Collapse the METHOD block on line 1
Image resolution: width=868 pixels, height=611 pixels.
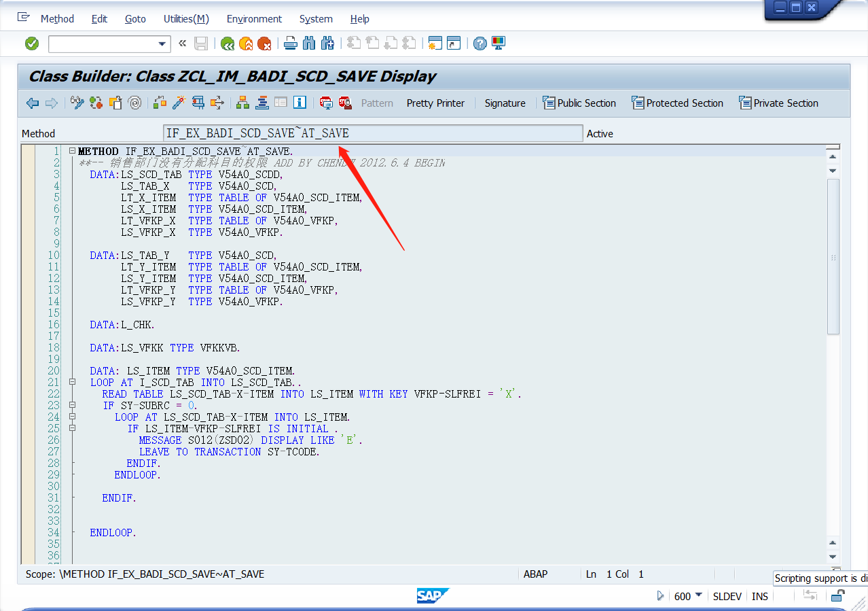click(71, 150)
